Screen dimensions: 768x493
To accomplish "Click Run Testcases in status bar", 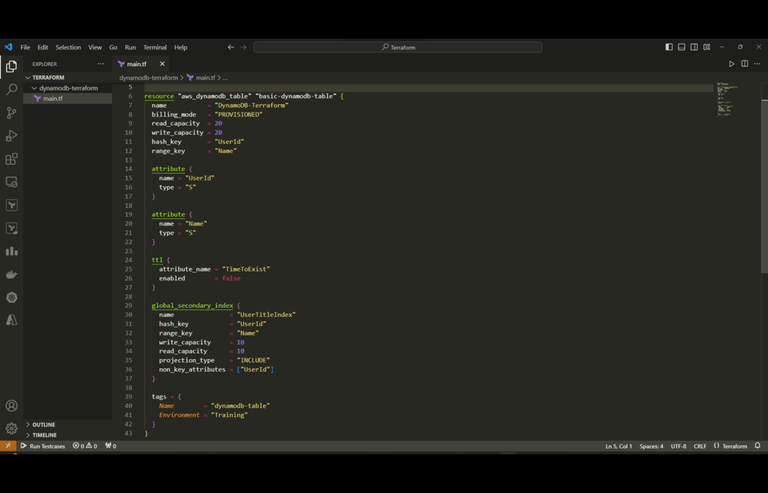I will coord(43,446).
